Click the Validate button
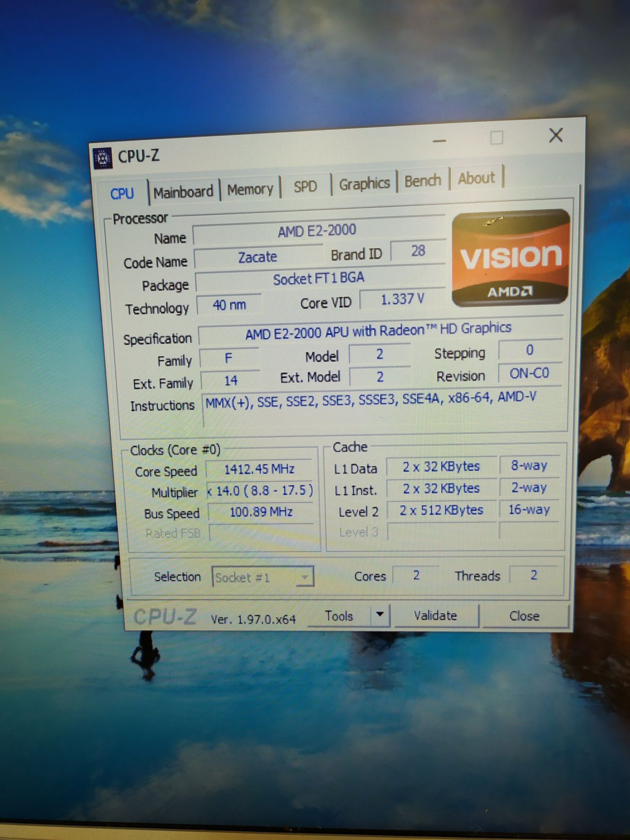The height and width of the screenshot is (840, 630). click(x=436, y=615)
